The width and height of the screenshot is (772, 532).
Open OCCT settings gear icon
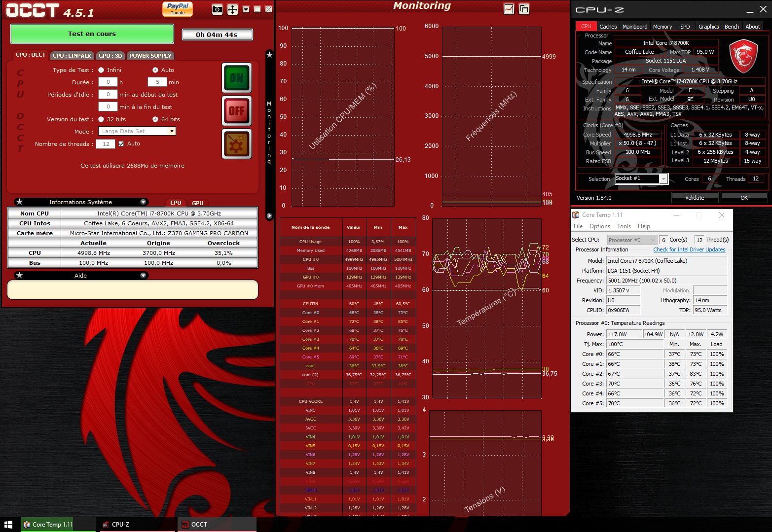click(x=237, y=144)
